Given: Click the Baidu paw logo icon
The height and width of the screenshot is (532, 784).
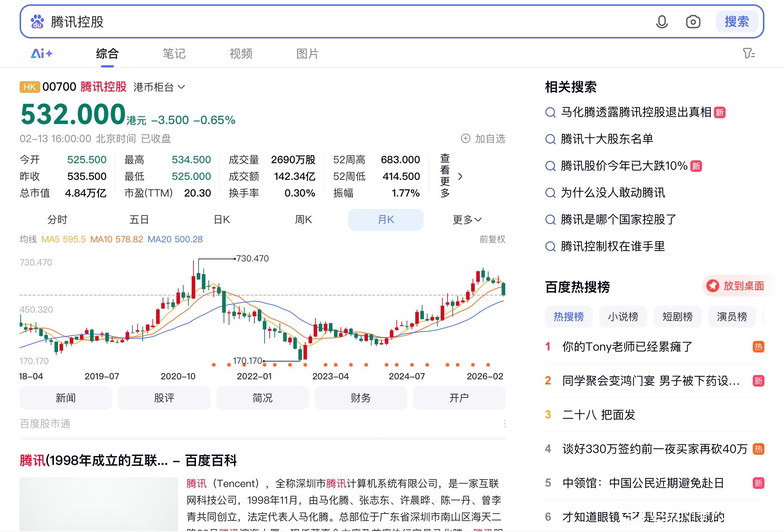Looking at the screenshot, I should coord(37,22).
